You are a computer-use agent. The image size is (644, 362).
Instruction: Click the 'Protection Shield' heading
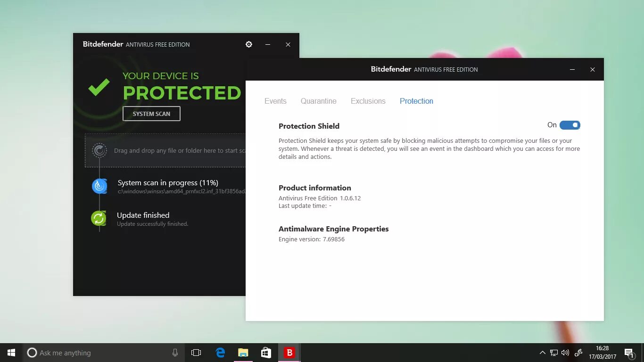309,126
